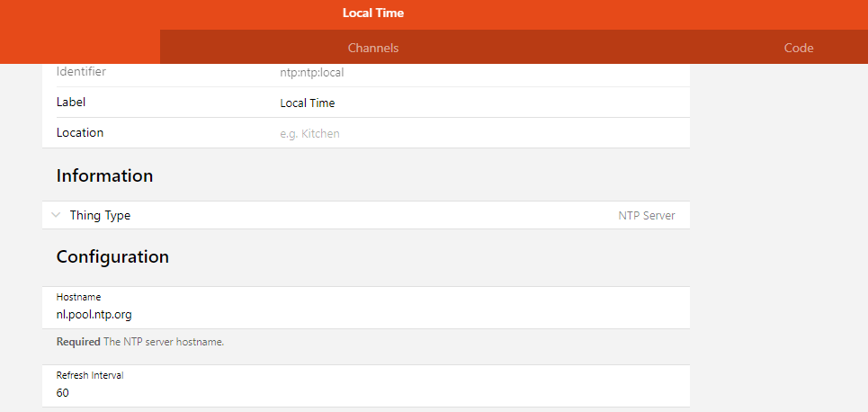Image resolution: width=868 pixels, height=412 pixels.
Task: Click the Required NTP server hostname hint
Action: tap(139, 342)
